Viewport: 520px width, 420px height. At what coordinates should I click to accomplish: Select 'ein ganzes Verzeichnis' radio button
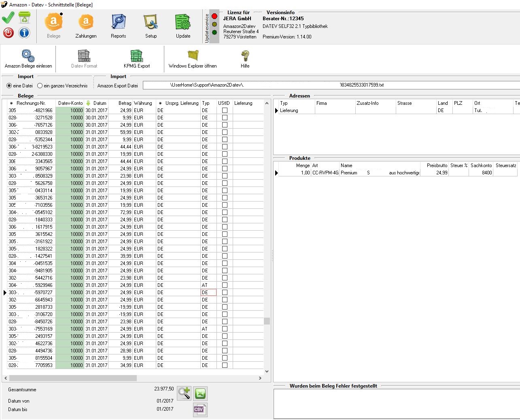point(40,86)
